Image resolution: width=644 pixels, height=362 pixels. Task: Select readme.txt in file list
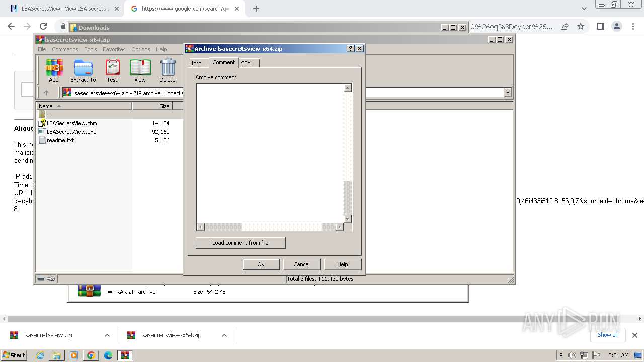[60, 140]
